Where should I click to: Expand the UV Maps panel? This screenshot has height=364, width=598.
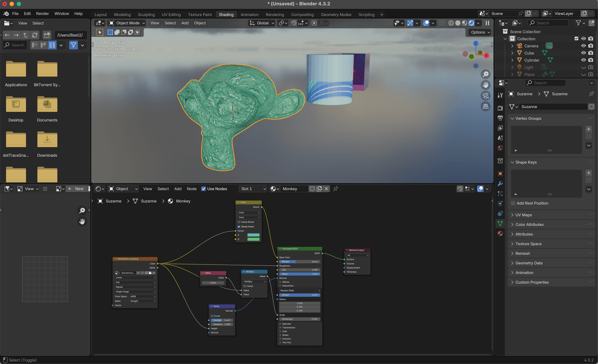tap(524, 215)
